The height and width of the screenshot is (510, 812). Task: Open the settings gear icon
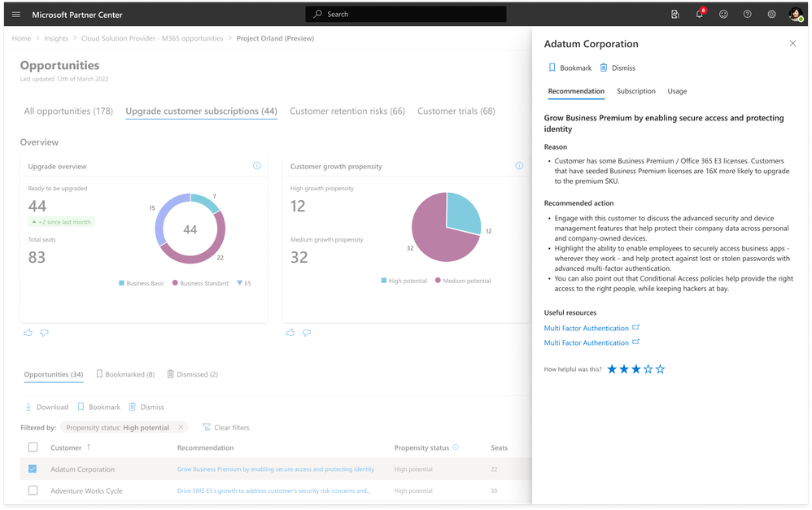click(x=771, y=15)
